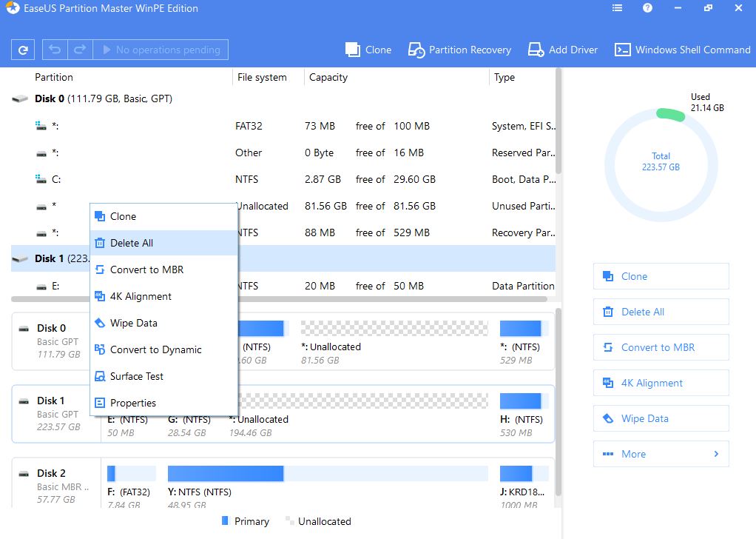Choose Delete All in the context menu

pyautogui.click(x=132, y=243)
